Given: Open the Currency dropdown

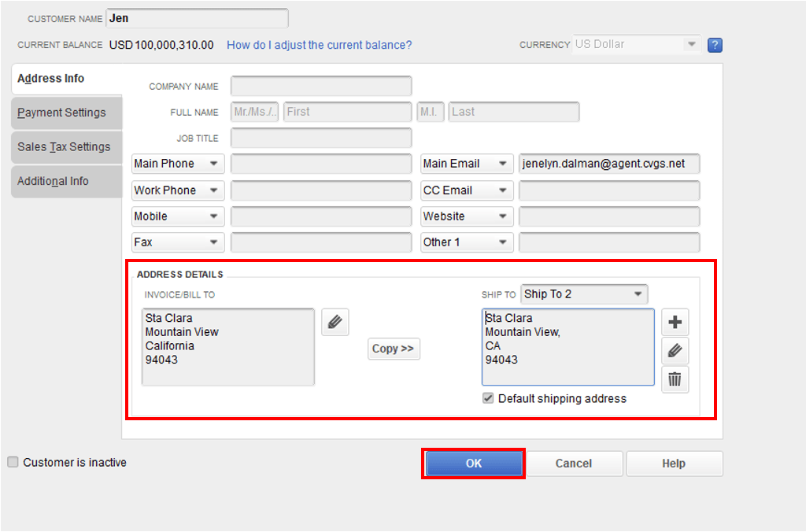Looking at the screenshot, I should click(636, 44).
